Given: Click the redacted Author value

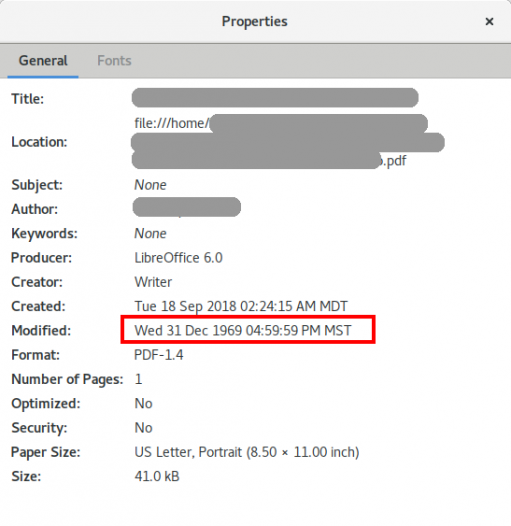Looking at the screenshot, I should tap(187, 207).
